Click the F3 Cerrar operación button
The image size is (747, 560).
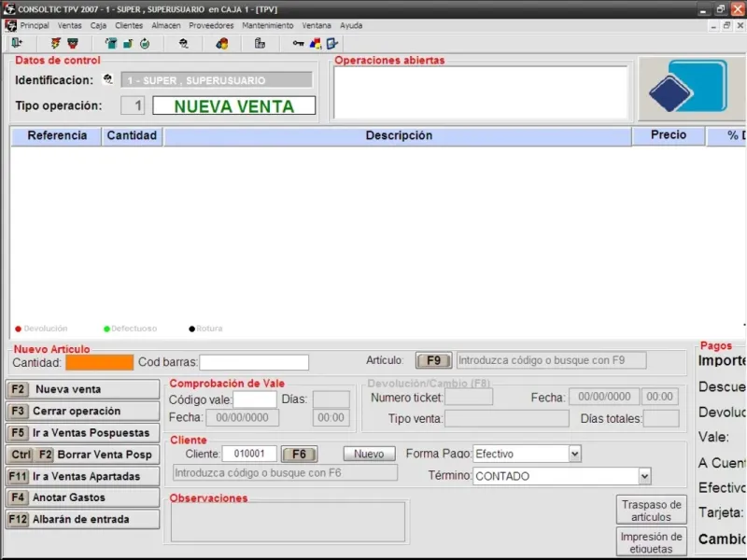tap(82, 411)
